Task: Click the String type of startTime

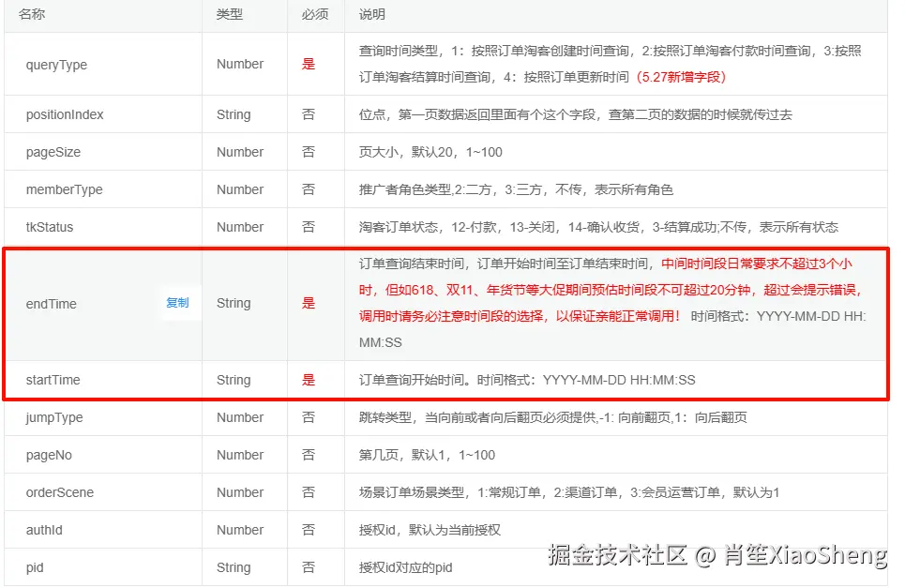Action: [x=234, y=380]
